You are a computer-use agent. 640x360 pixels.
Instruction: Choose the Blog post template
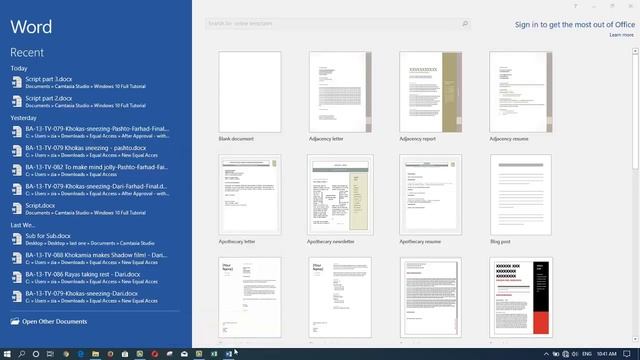tap(521, 199)
